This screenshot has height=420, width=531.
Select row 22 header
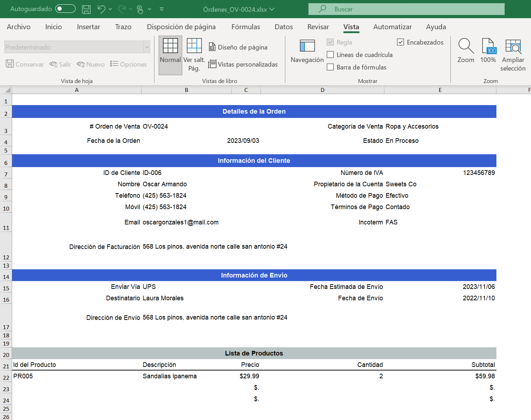tap(6, 376)
